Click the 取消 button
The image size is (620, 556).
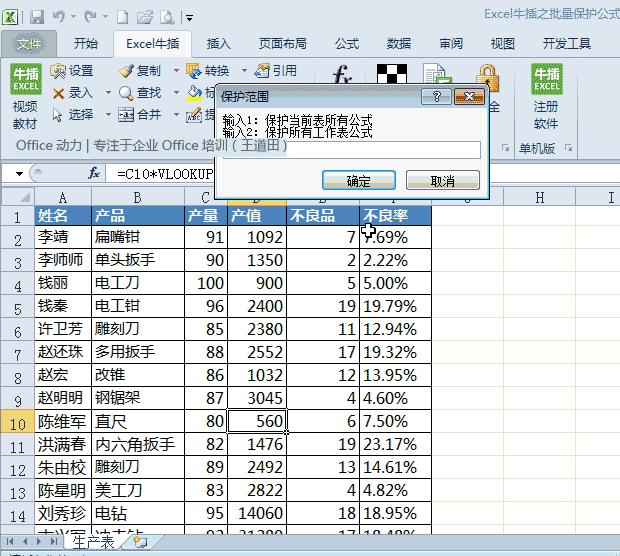pyautogui.click(x=443, y=180)
